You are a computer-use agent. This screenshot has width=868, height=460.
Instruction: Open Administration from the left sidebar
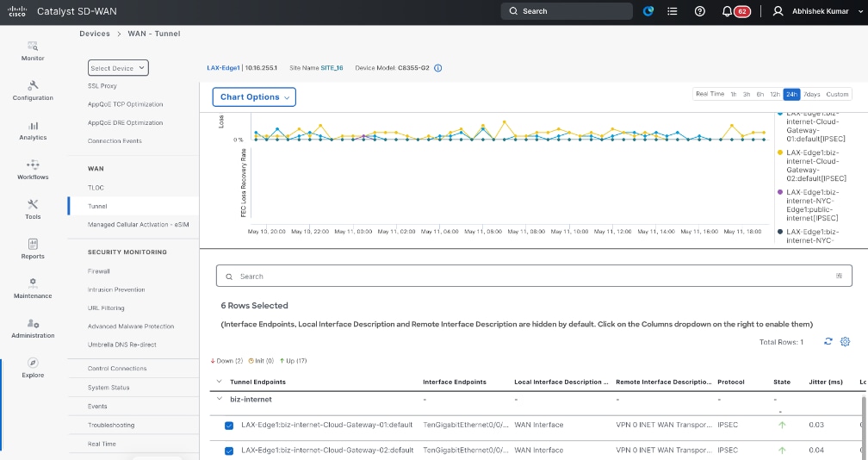point(33,328)
